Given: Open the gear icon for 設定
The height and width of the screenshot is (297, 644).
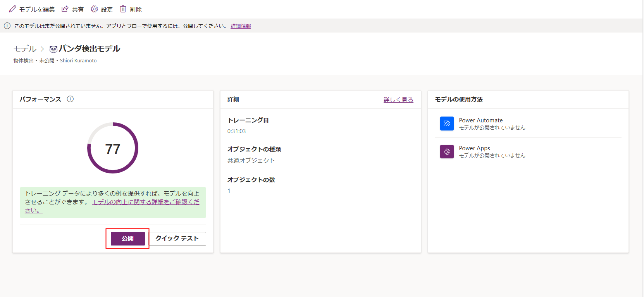Looking at the screenshot, I should (x=94, y=9).
